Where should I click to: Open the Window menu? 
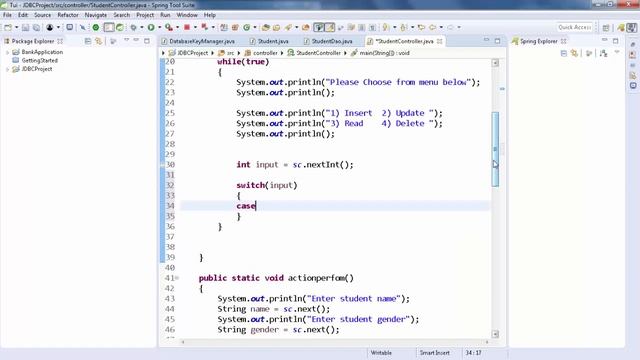187,15
